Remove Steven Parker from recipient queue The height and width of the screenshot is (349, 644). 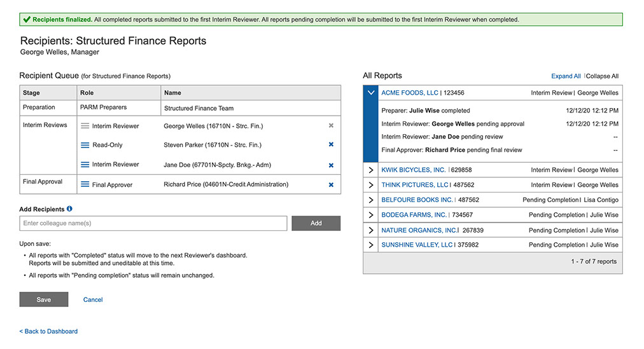tap(331, 145)
